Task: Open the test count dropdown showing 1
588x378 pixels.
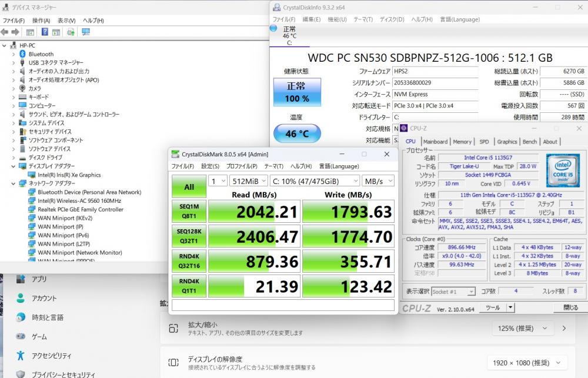Action: (218, 181)
